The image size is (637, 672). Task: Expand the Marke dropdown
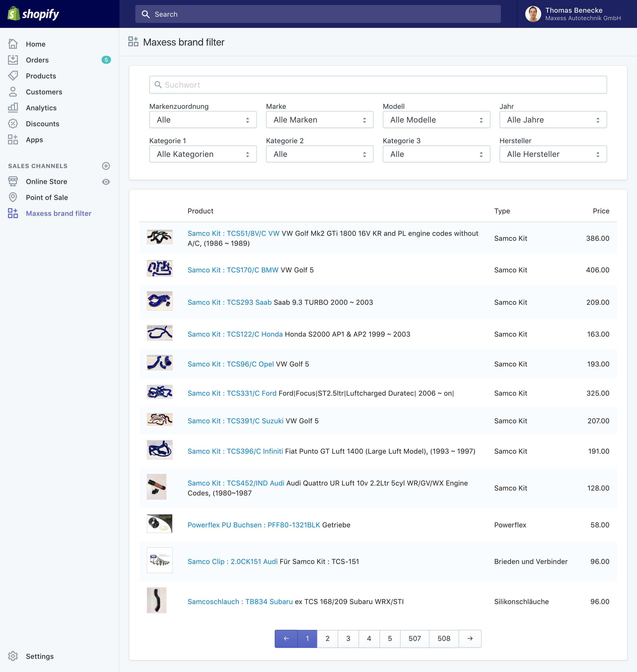tap(319, 120)
